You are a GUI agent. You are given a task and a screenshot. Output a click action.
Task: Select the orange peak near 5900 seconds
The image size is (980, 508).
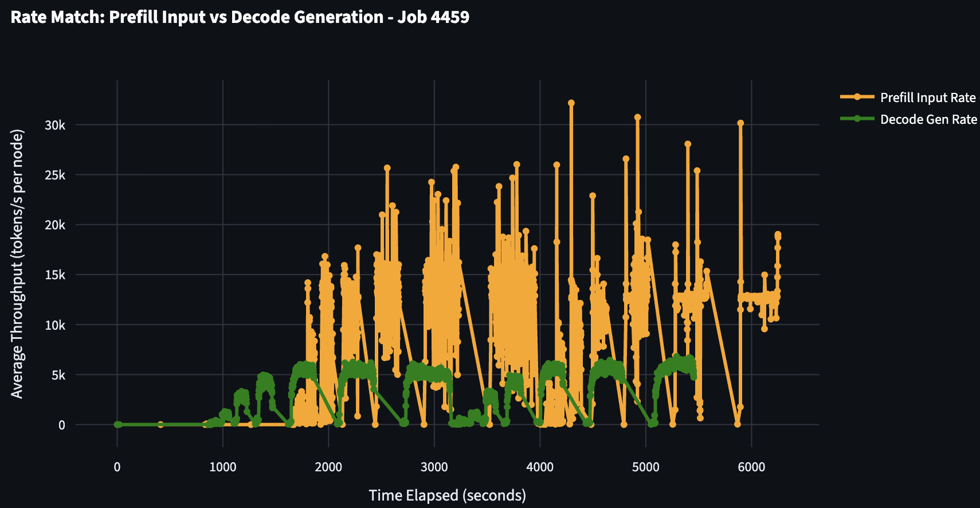(x=740, y=123)
